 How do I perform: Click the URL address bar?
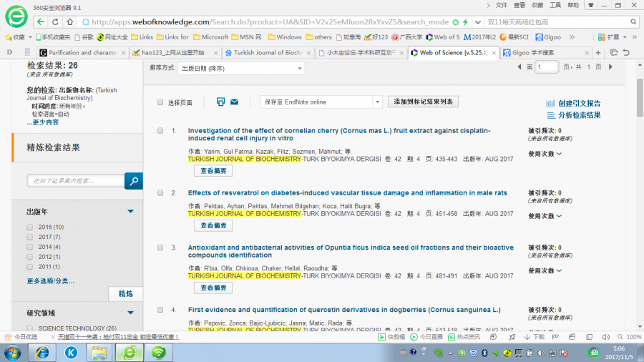(x=270, y=22)
